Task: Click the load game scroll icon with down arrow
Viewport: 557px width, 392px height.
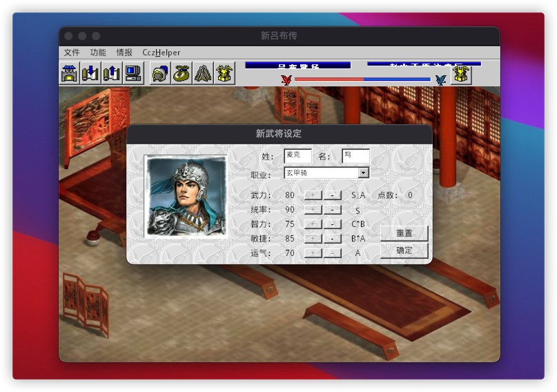Action: point(90,73)
